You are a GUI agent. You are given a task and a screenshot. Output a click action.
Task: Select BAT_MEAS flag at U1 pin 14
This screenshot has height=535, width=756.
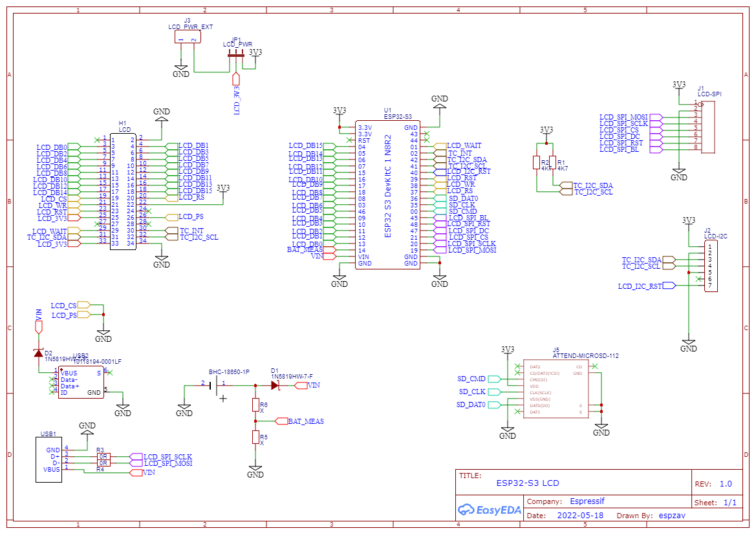[312, 250]
